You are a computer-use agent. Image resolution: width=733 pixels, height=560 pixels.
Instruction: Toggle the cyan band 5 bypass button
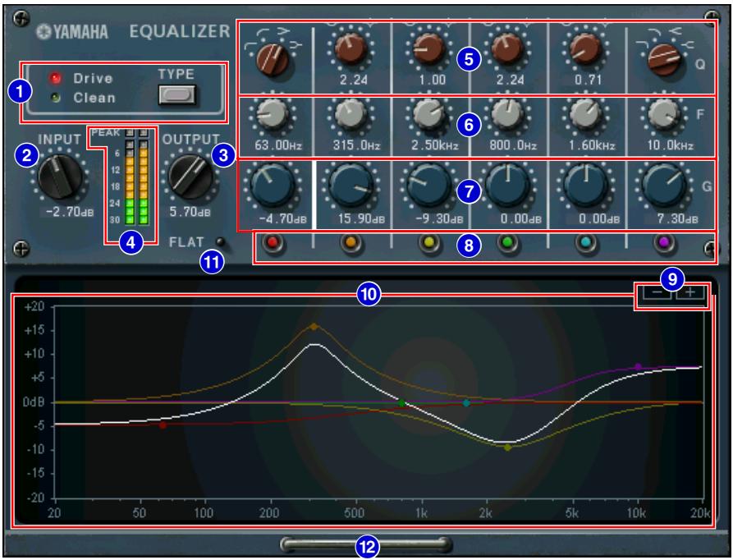tap(587, 243)
